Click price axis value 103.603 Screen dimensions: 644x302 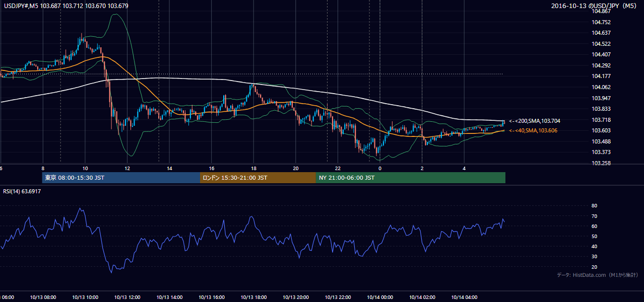(601, 130)
